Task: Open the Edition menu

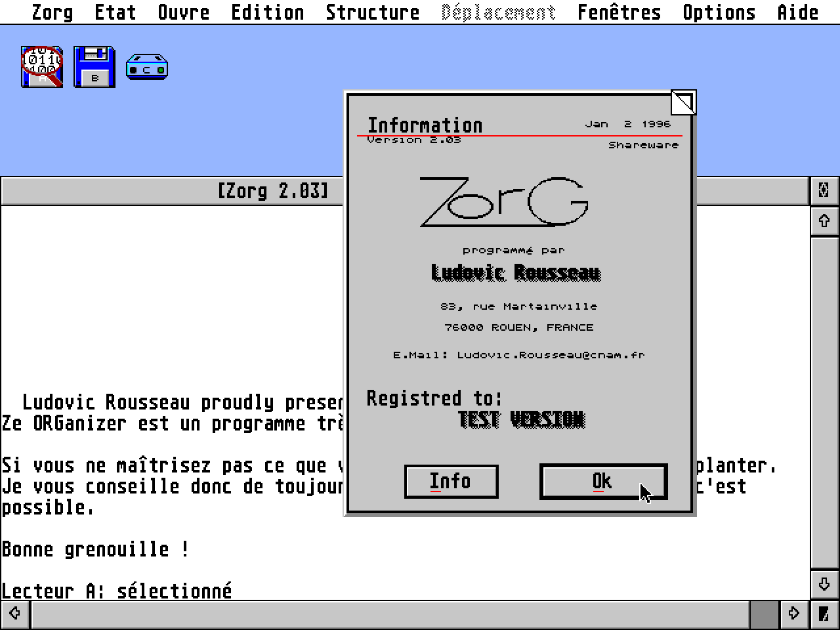Action: pos(266,11)
